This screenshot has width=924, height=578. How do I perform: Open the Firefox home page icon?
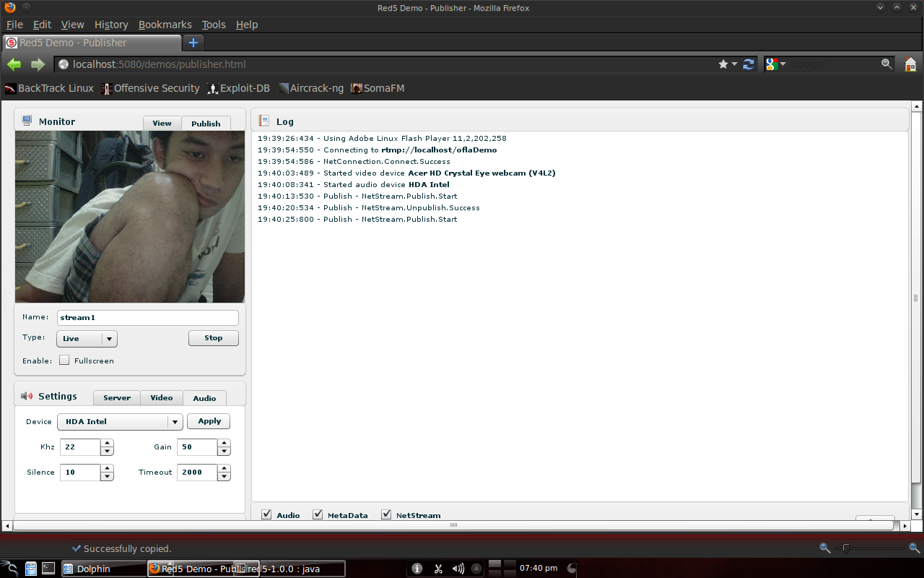pos(910,64)
